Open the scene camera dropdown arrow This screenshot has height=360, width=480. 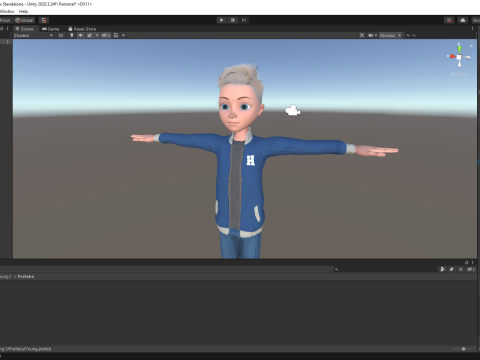[x=376, y=35]
